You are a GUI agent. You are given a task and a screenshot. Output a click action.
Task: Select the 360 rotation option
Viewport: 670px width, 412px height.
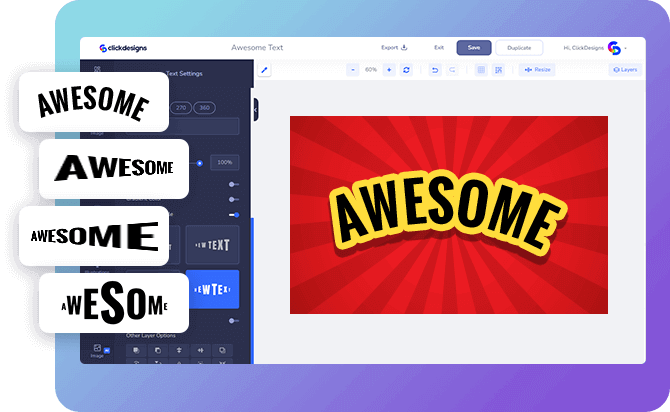207,107
